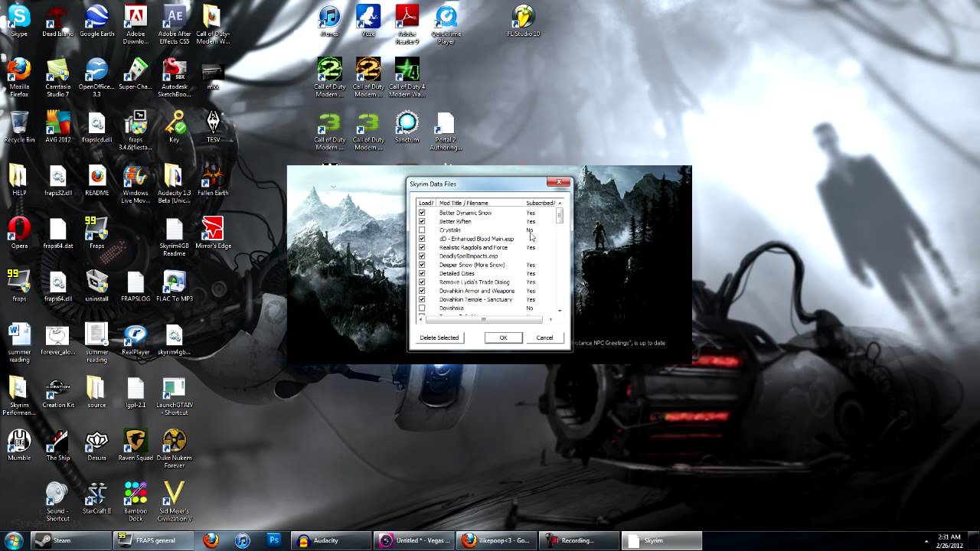Open Camtasia Studio 7 desktop icon
The height and width of the screenshot is (551, 980).
(57, 70)
